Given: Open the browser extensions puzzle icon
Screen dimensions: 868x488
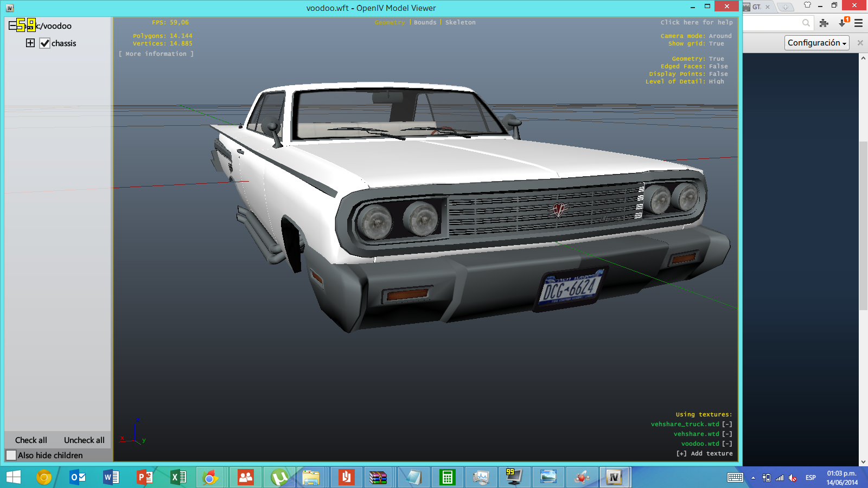Looking at the screenshot, I should click(824, 23).
